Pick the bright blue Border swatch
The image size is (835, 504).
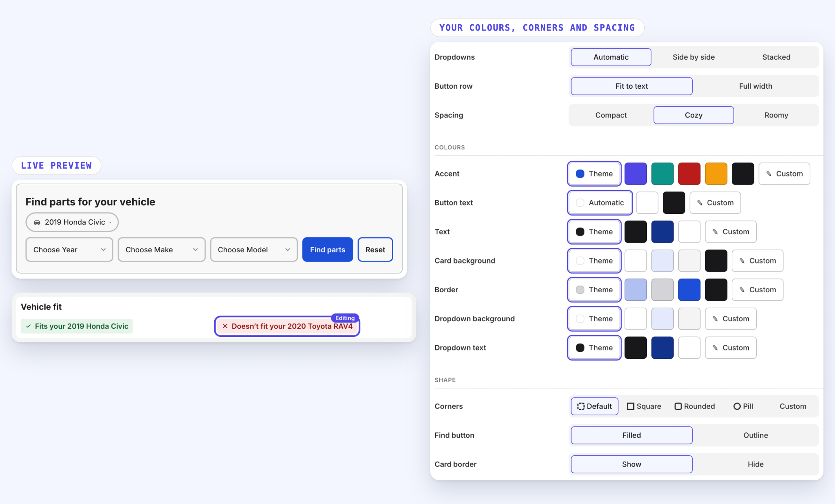pos(689,290)
